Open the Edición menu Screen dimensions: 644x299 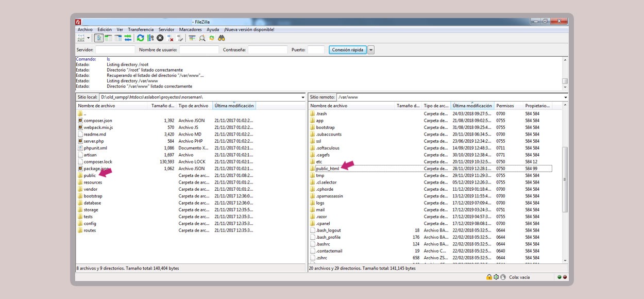click(x=105, y=29)
